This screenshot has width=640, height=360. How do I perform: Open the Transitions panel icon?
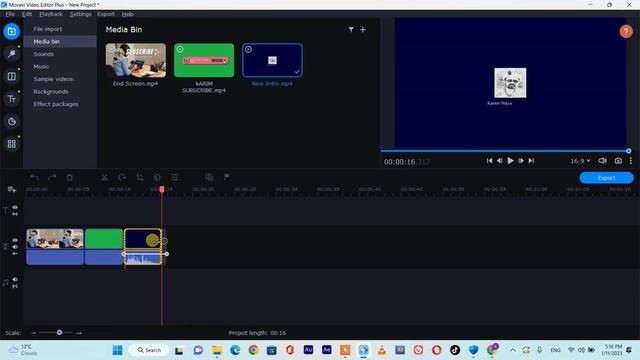[11, 76]
